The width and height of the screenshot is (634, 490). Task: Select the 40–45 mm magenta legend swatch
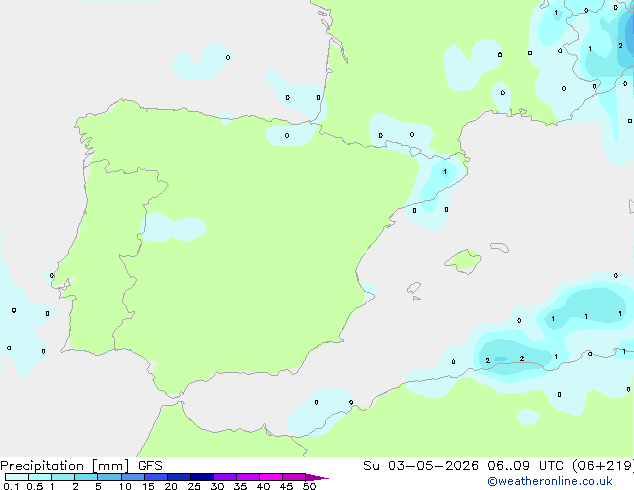click(x=271, y=477)
